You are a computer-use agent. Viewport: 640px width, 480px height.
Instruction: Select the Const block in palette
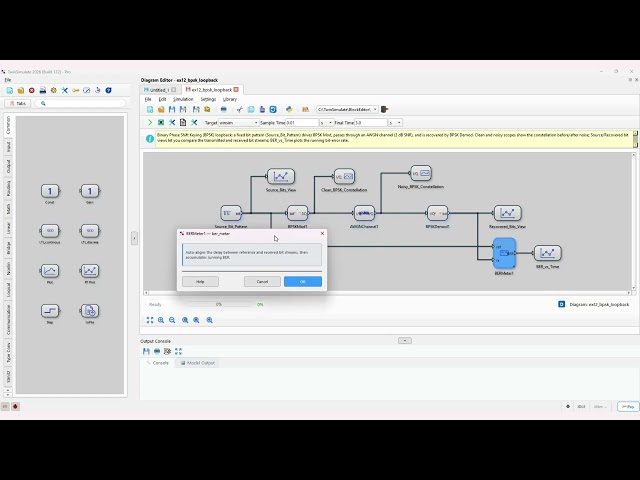coord(50,191)
